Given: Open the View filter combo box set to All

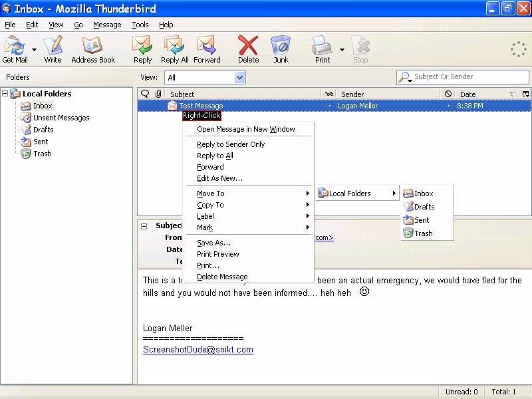Looking at the screenshot, I should 205,78.
